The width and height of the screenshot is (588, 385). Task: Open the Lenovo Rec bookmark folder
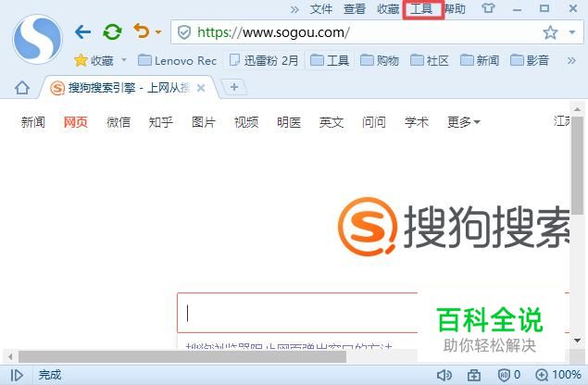(177, 60)
